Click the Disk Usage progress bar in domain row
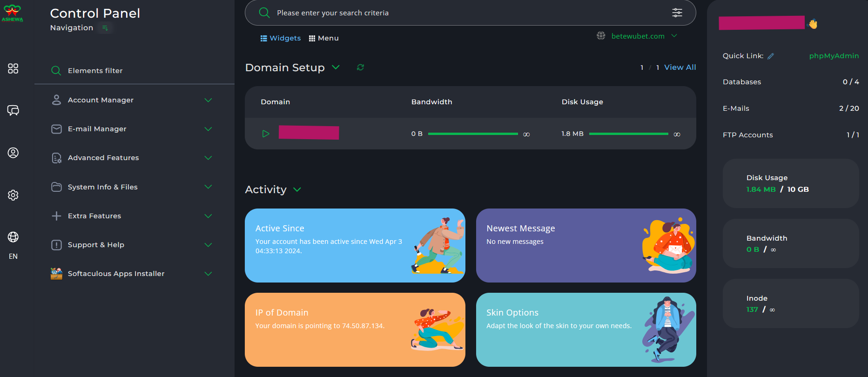Image resolution: width=868 pixels, height=377 pixels. pos(629,134)
